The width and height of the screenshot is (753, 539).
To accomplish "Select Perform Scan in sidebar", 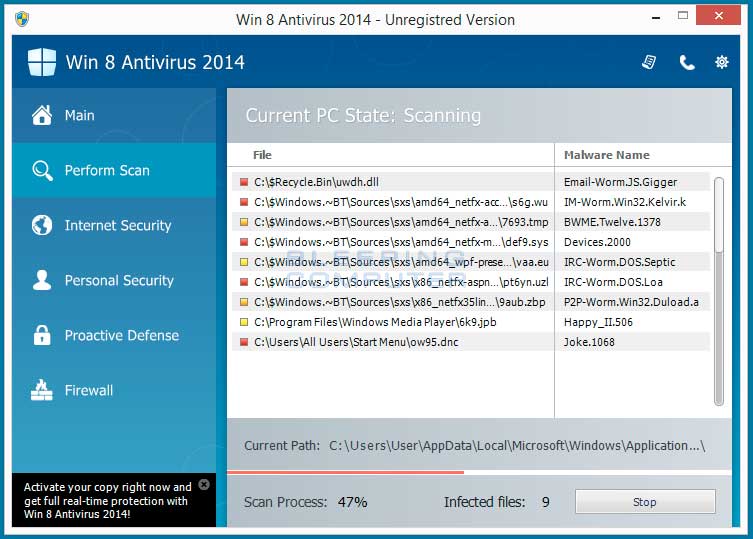I will click(x=114, y=171).
